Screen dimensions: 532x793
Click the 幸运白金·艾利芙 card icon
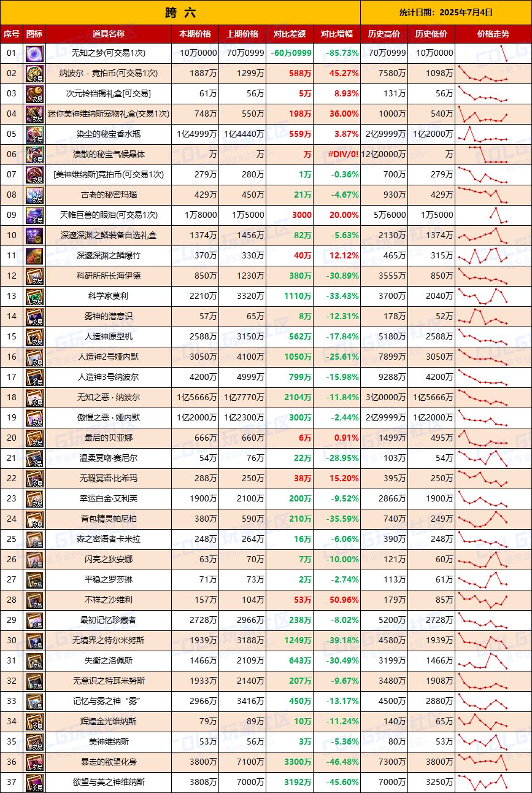click(x=34, y=499)
